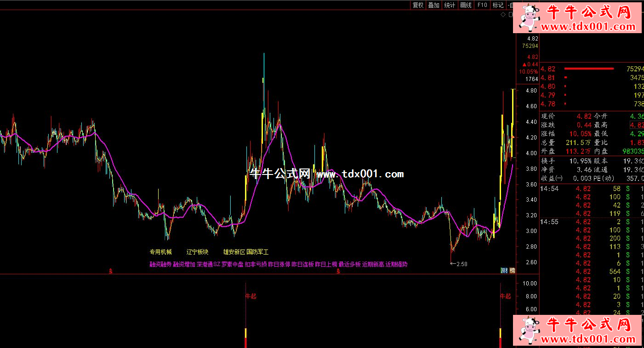The height and width of the screenshot is (348, 644).
Task: Select the 画线 drawing tool
Action: (x=466, y=5)
